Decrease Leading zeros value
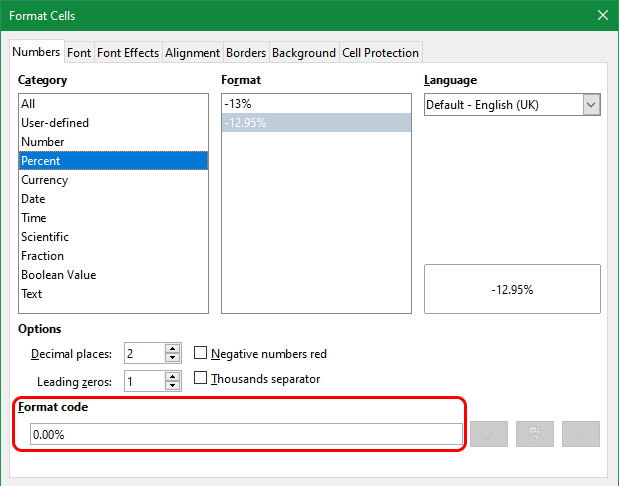Viewport: 619px width, 486px height. 173,385
